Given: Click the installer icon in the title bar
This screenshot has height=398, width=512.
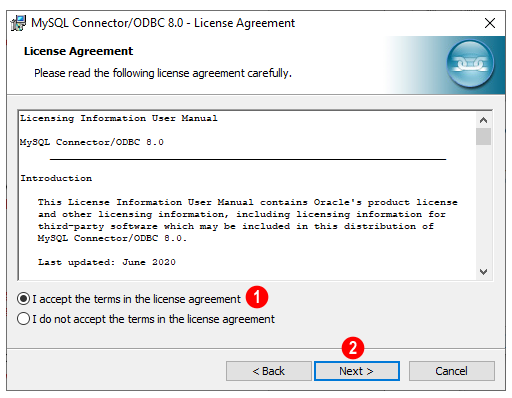Looking at the screenshot, I should coord(18,23).
